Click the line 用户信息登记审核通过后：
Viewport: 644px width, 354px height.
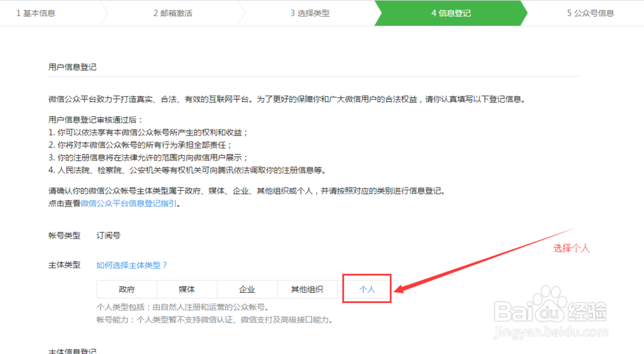pyautogui.click(x=96, y=120)
